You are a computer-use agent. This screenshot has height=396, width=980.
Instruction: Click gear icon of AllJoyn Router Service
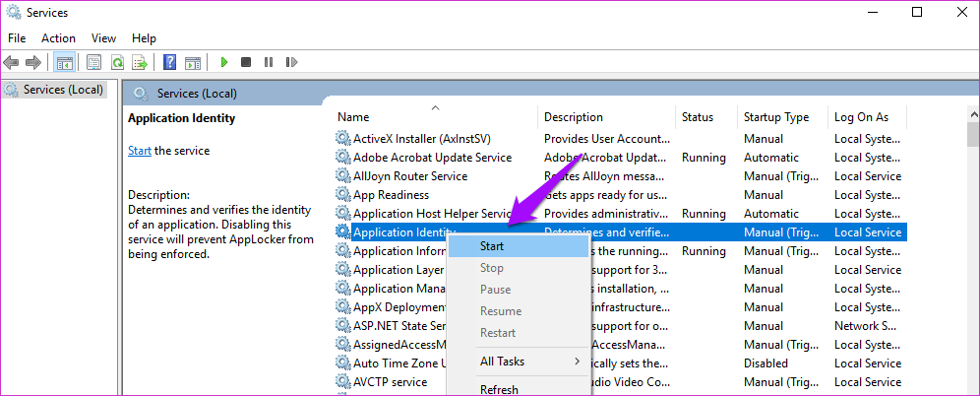(x=342, y=175)
